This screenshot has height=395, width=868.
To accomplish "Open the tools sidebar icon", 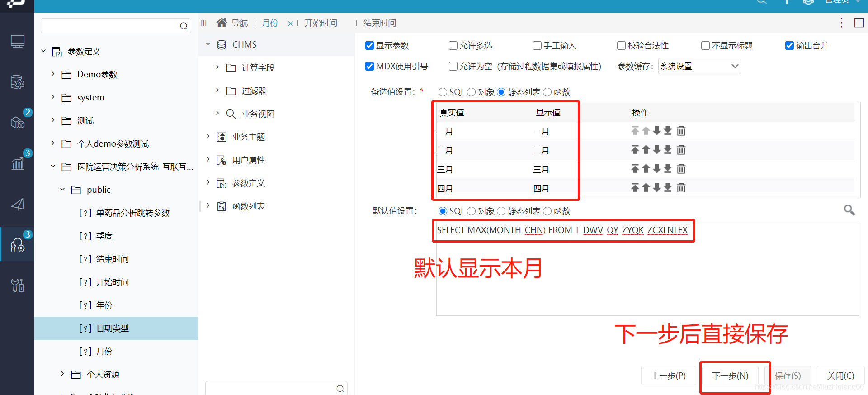I will coord(17,285).
